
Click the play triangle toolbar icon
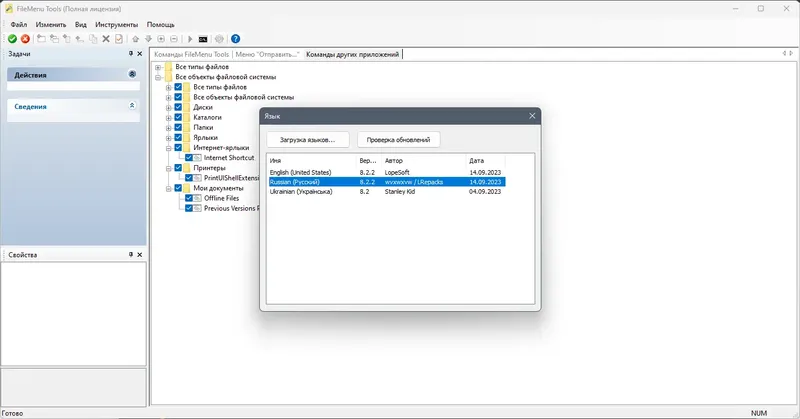coord(190,39)
